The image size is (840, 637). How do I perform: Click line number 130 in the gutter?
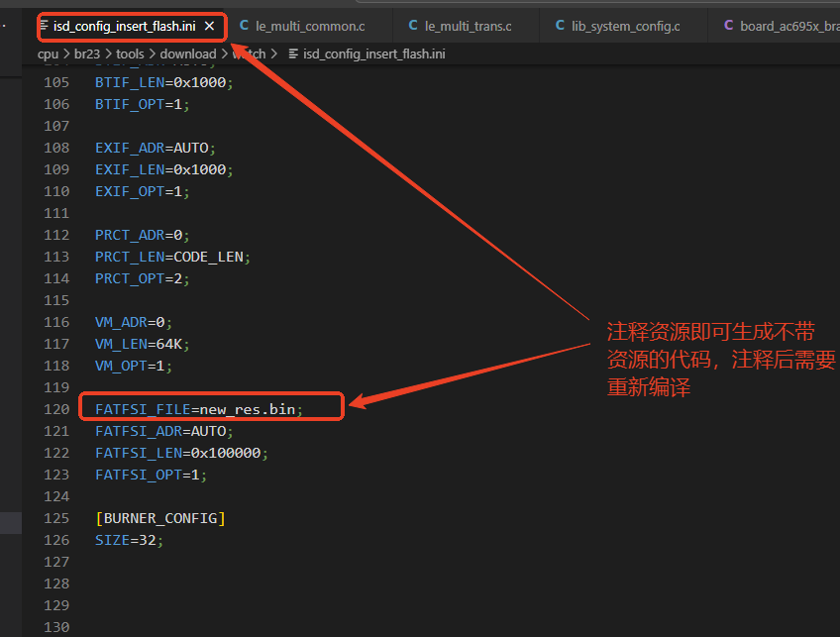coord(56,627)
